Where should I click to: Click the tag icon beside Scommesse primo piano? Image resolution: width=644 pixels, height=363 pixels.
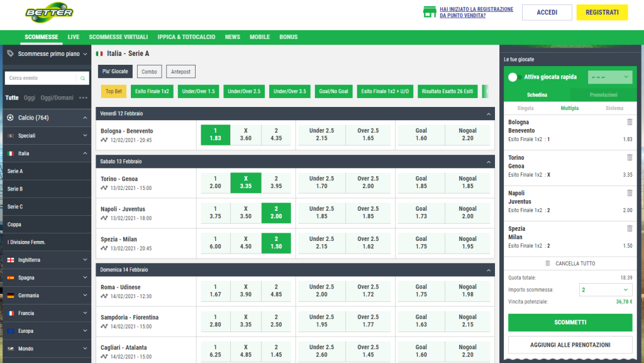(x=10, y=53)
